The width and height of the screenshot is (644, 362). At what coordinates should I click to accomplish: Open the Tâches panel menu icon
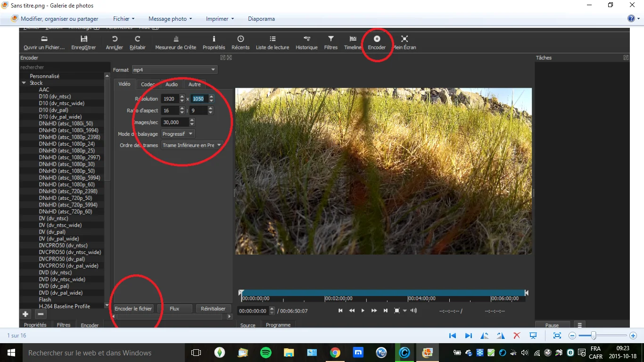(x=579, y=325)
